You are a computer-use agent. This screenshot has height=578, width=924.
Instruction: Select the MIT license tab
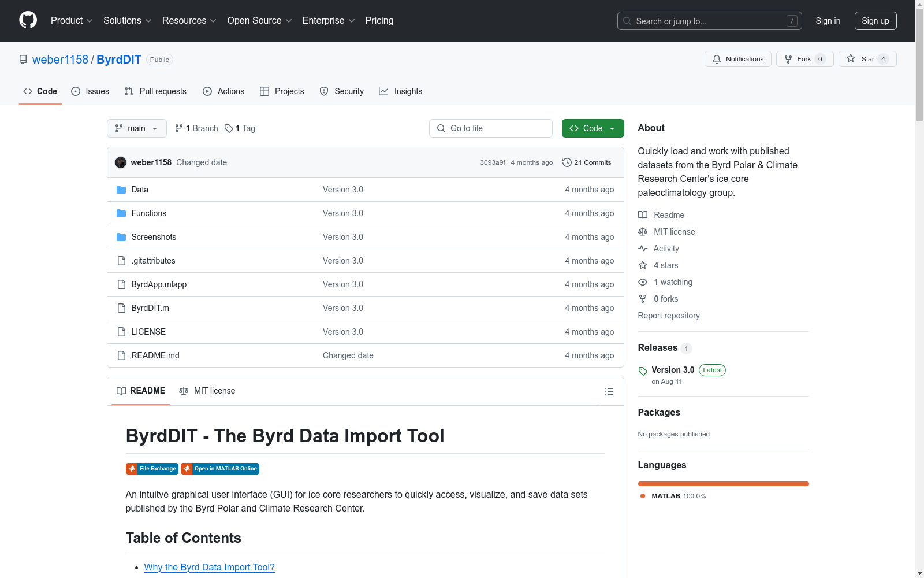click(207, 391)
